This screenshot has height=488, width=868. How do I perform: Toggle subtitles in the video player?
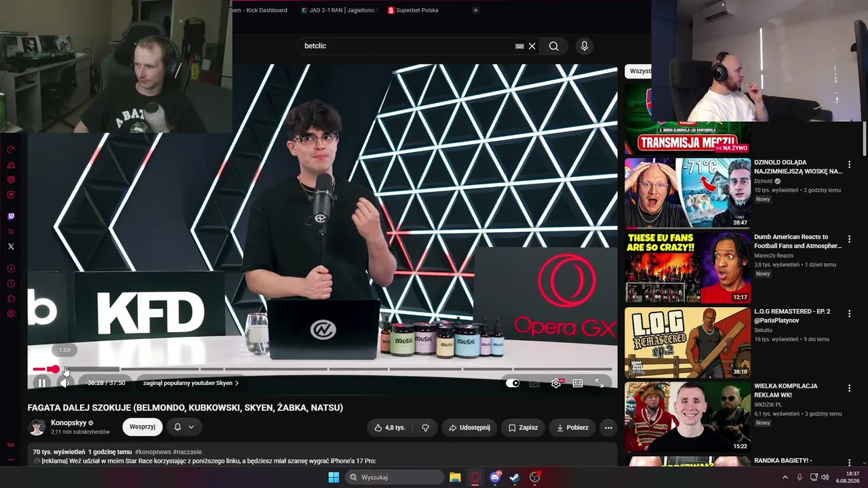click(534, 383)
